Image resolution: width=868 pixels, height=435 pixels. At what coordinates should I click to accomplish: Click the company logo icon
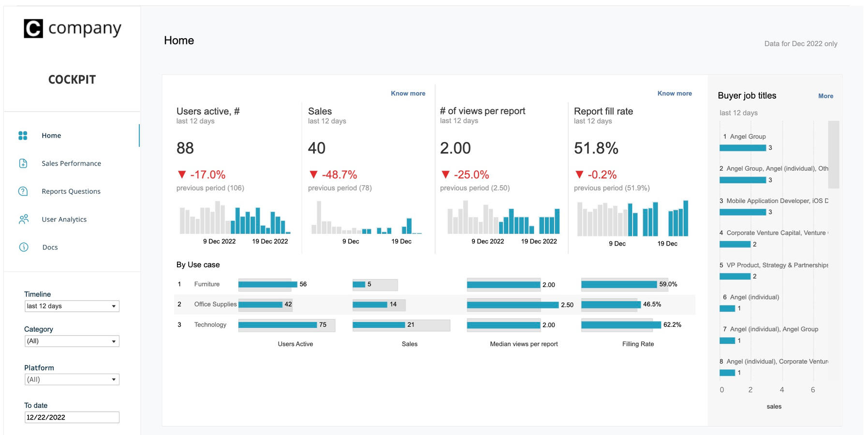pyautogui.click(x=33, y=29)
